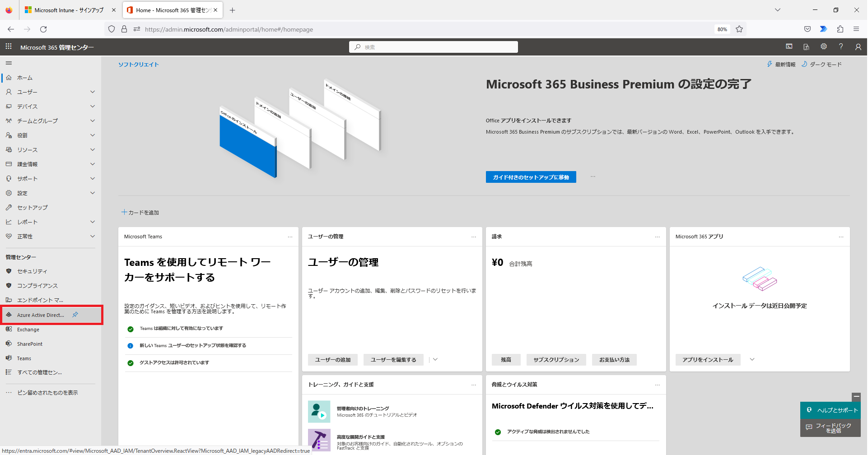Toggle dark mode (ダークモード)

[x=821, y=65]
